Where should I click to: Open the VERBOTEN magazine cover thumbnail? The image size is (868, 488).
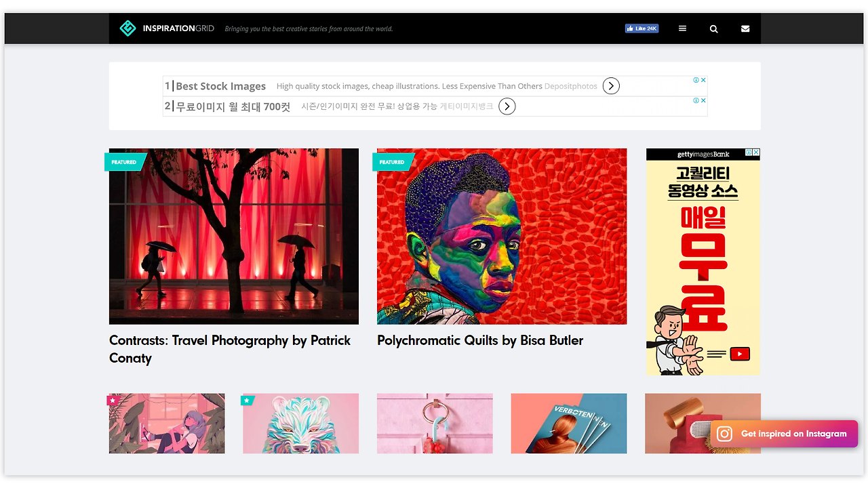(x=569, y=424)
